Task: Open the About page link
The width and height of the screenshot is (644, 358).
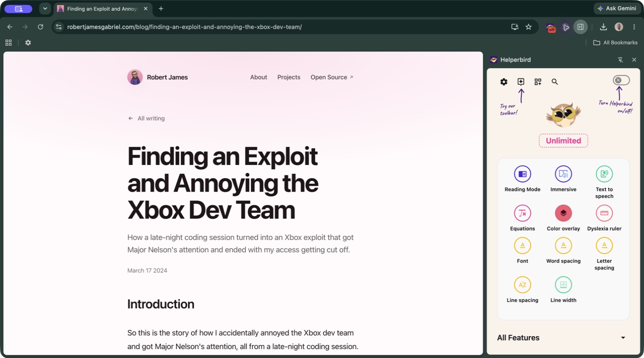Action: click(258, 77)
